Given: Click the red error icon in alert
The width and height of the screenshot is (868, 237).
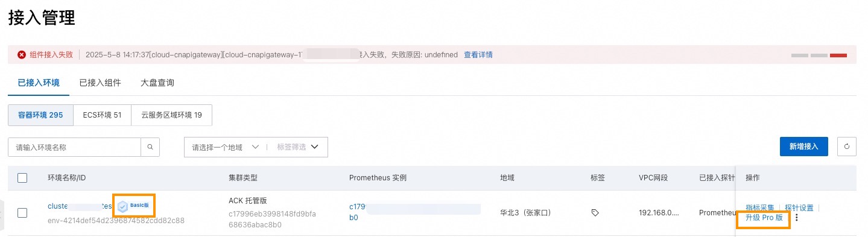Looking at the screenshot, I should (x=22, y=54).
